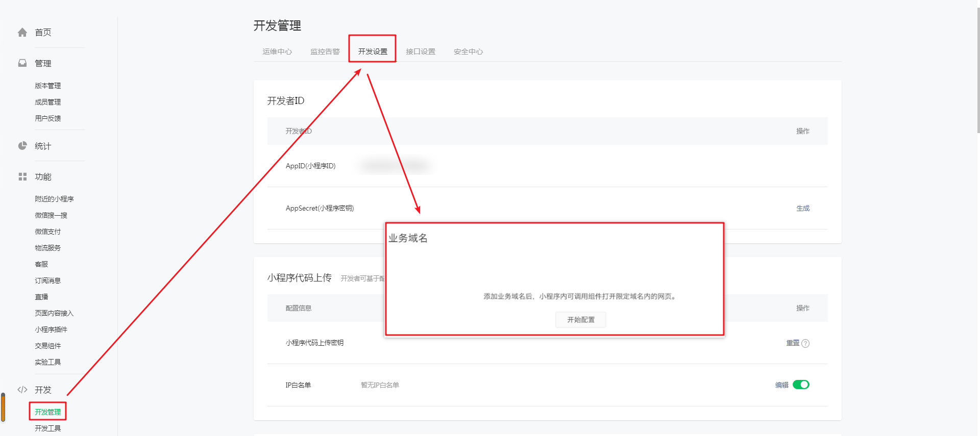Click the question mark help icon beside 重置
Screen dimensions: 980x436
[805, 343]
